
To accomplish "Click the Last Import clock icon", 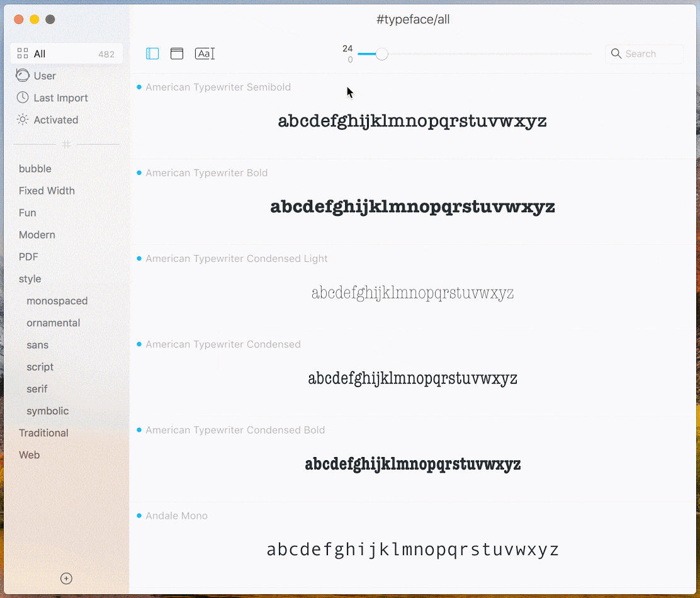I will [22, 98].
